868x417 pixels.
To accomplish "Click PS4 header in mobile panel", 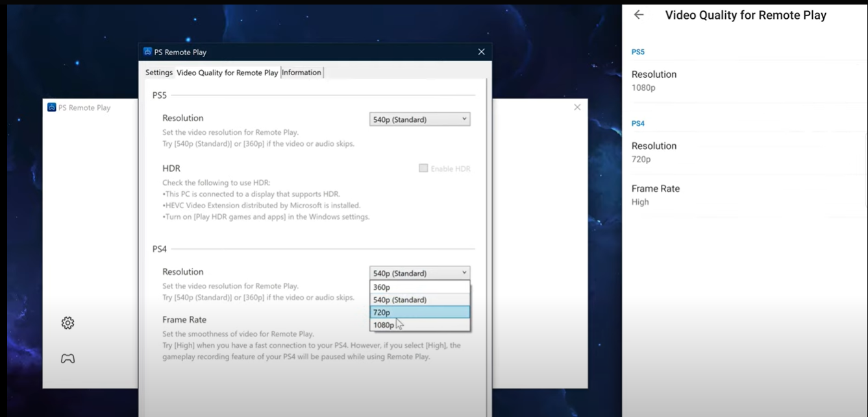I will (x=638, y=123).
